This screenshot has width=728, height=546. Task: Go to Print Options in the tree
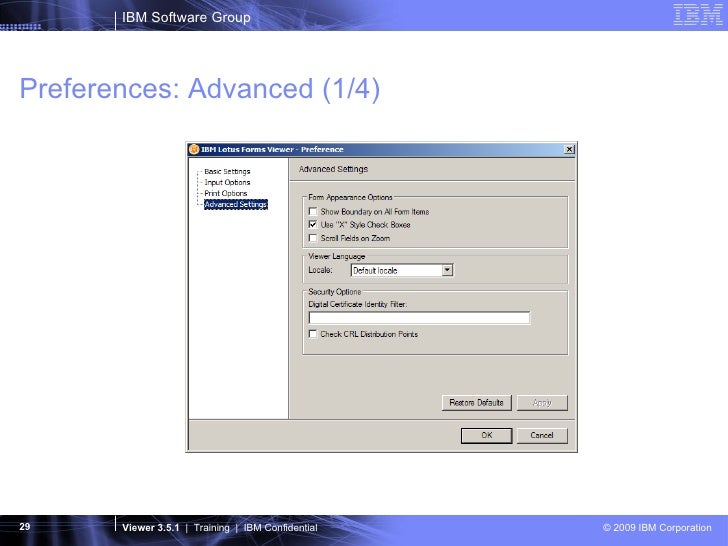click(226, 193)
